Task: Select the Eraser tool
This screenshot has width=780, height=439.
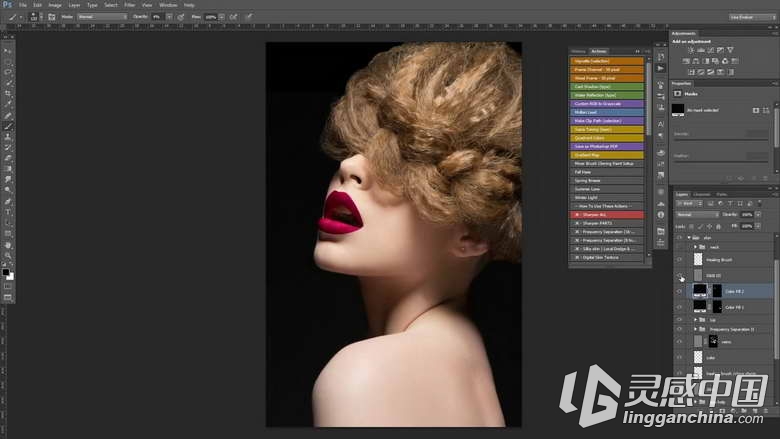Action: (7, 158)
